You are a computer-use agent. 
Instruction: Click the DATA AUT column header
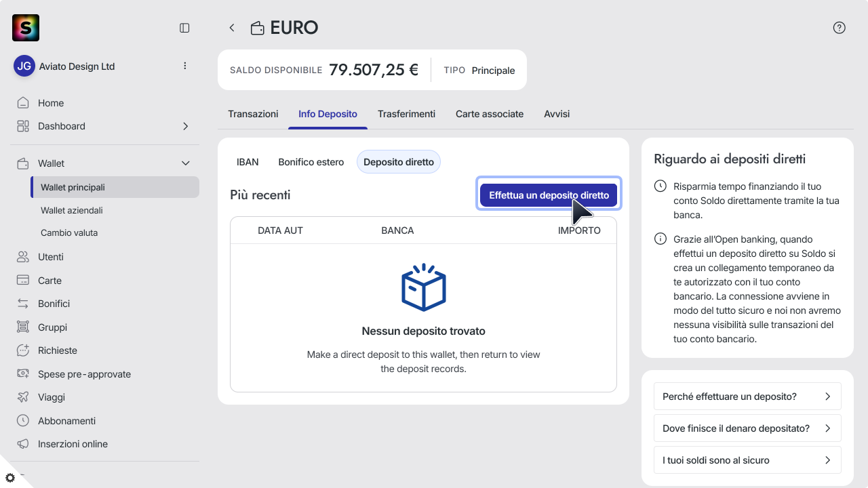pos(280,230)
